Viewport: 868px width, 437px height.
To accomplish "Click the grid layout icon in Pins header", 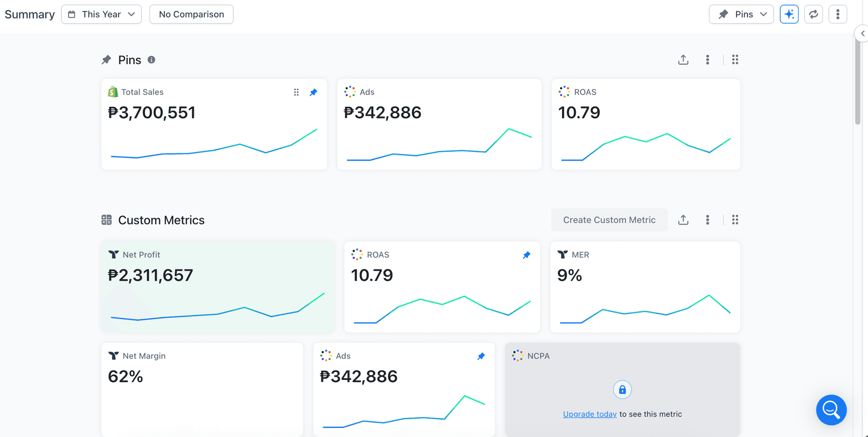I will pyautogui.click(x=735, y=59).
